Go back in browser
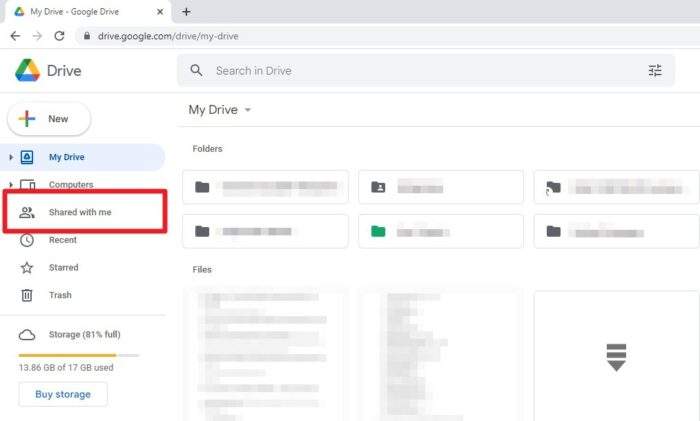Image resolution: width=700 pixels, height=421 pixels. 15,36
